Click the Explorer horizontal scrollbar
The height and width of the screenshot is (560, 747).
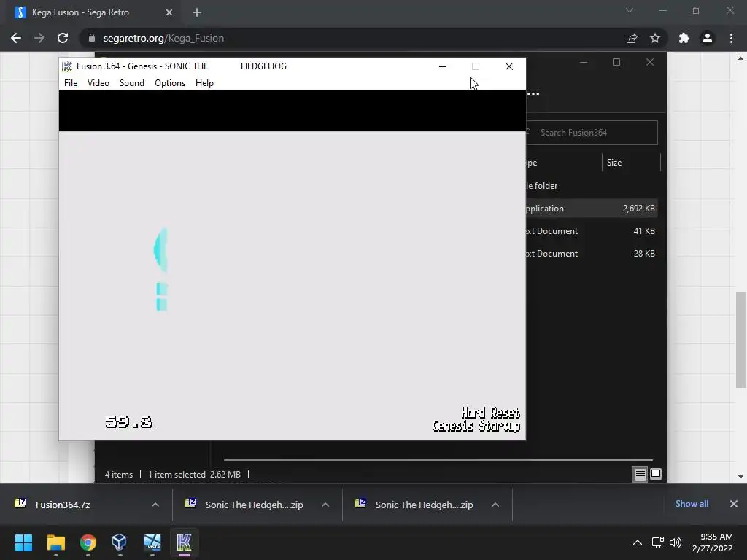(x=438, y=460)
